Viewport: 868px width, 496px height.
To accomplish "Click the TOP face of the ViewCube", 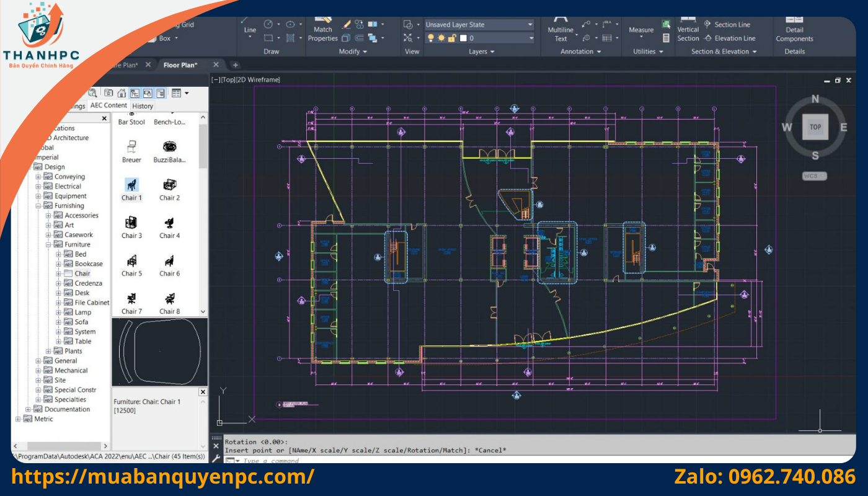I will point(815,127).
